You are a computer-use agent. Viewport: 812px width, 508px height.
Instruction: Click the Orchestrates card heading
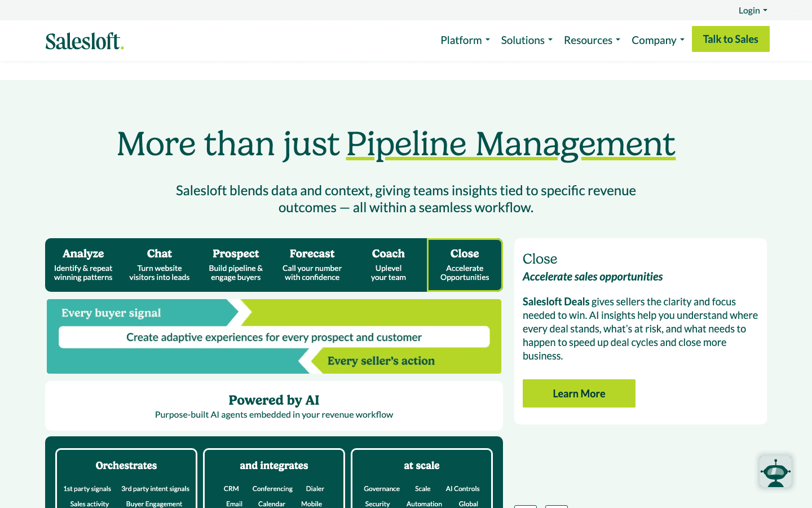click(x=126, y=466)
